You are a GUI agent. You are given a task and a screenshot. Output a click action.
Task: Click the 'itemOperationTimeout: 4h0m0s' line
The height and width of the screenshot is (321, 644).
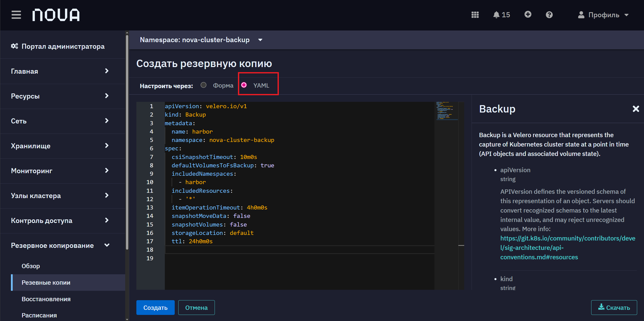click(x=219, y=207)
